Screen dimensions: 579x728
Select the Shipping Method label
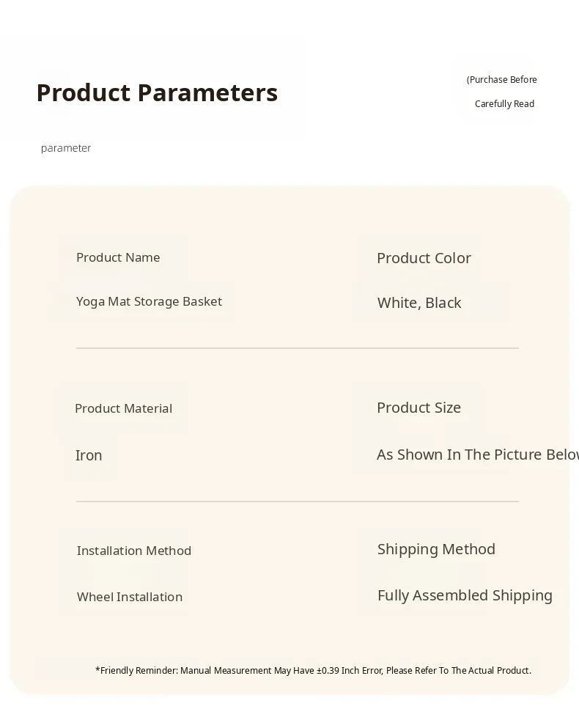pyautogui.click(x=436, y=549)
